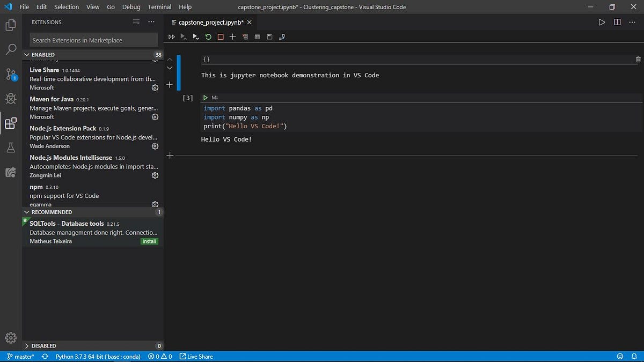644x362 pixels.
Task: Open the Go menu
Action: [x=111, y=7]
